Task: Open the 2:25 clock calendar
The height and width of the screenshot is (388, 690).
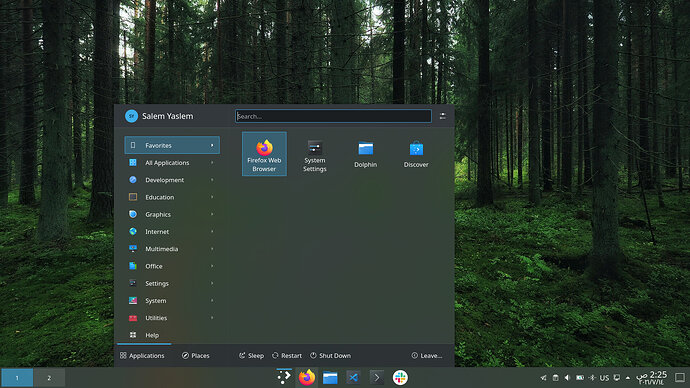Action: pyautogui.click(x=652, y=378)
